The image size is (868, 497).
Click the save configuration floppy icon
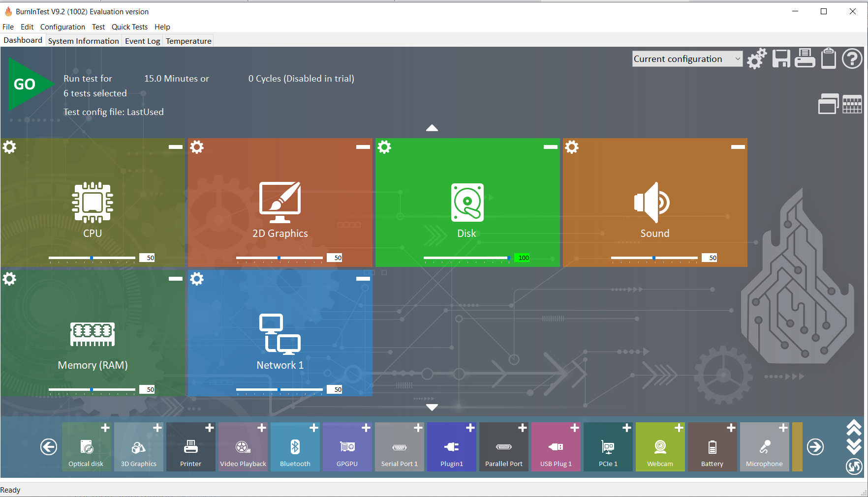(x=781, y=59)
